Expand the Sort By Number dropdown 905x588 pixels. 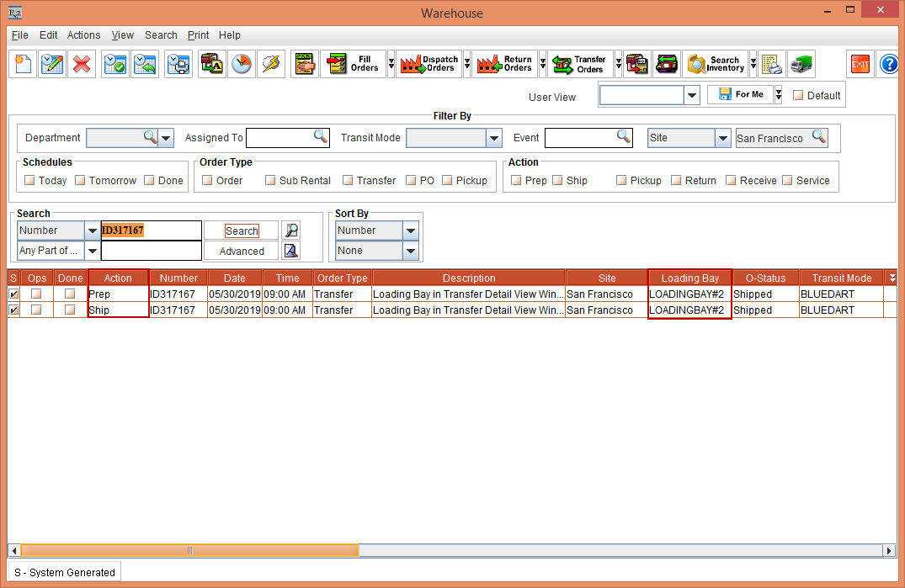point(410,230)
